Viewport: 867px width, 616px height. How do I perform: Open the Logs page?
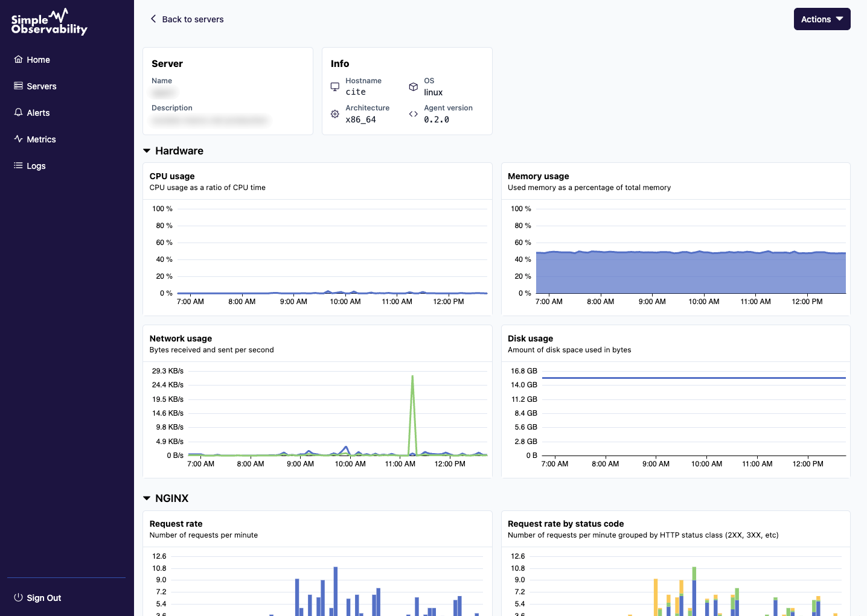(36, 166)
